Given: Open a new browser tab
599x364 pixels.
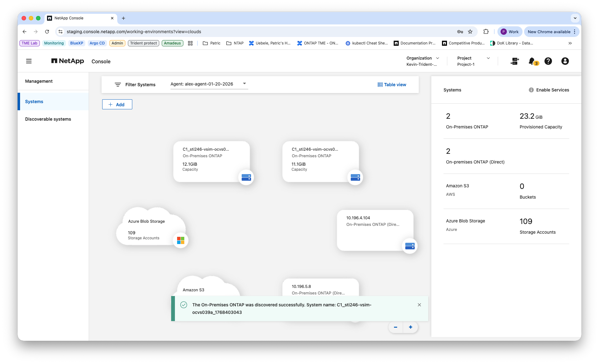Looking at the screenshot, I should [x=123, y=18].
